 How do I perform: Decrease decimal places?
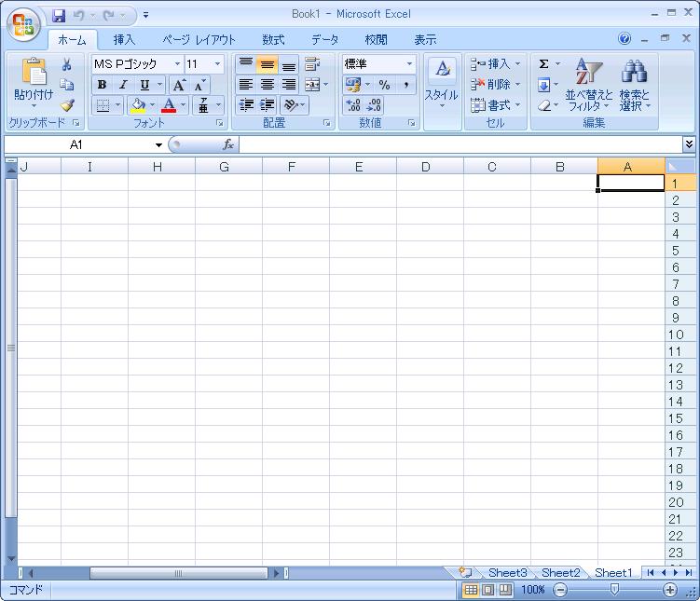(x=374, y=105)
